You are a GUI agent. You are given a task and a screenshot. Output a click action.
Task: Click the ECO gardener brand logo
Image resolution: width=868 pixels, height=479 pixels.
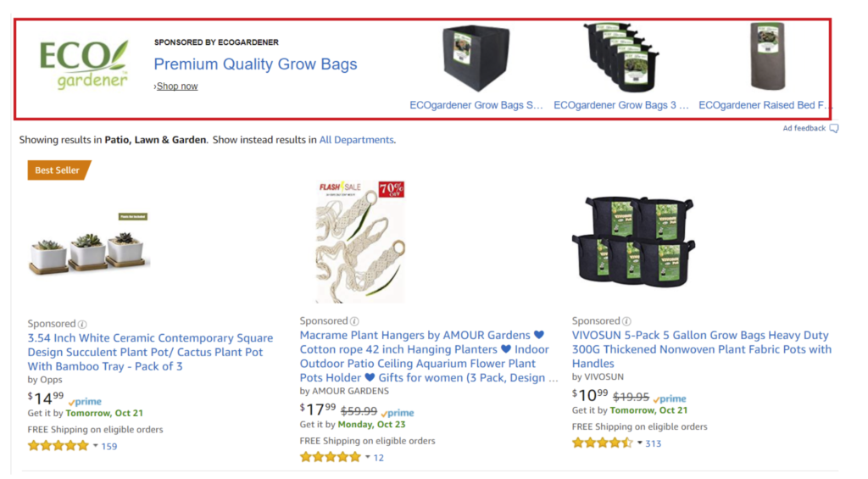[x=84, y=64]
